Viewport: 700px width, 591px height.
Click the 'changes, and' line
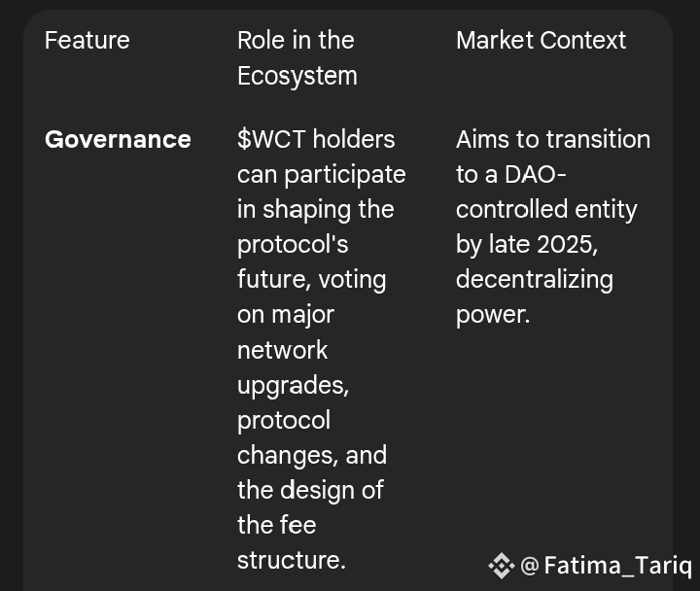(x=312, y=455)
